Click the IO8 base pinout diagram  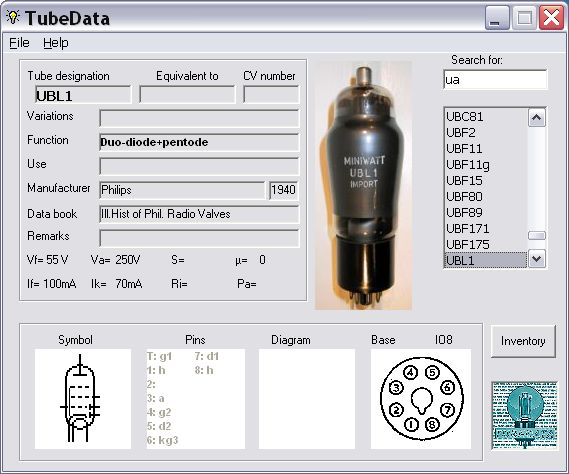coord(421,399)
